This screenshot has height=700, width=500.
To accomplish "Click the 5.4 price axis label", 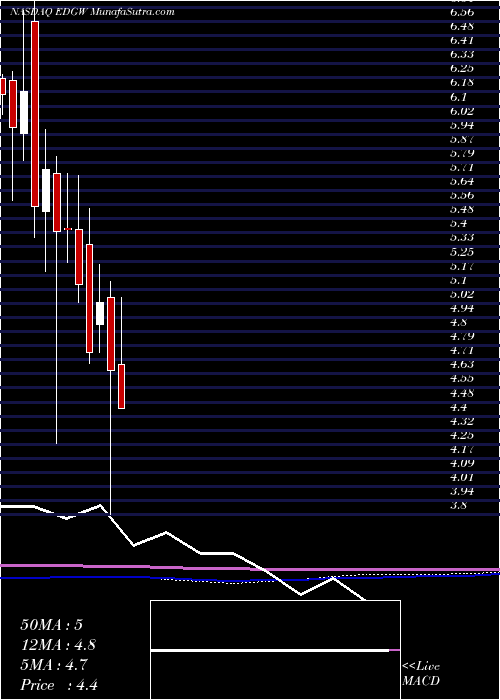I will click(x=459, y=223).
